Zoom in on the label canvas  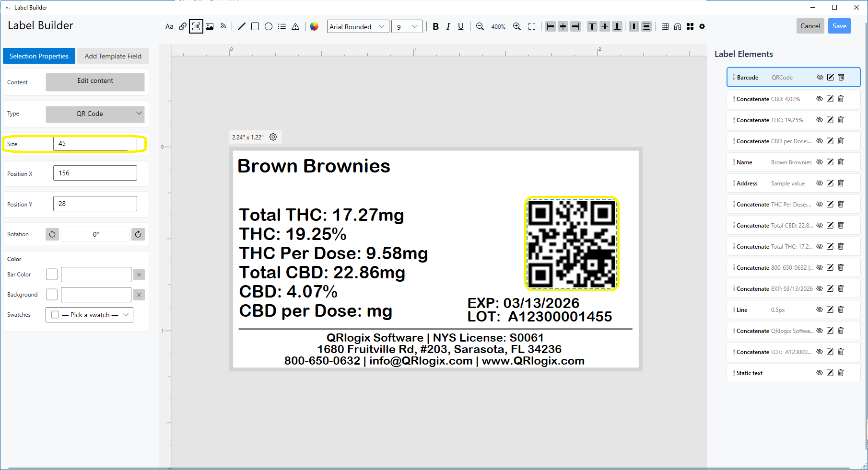[517, 26]
